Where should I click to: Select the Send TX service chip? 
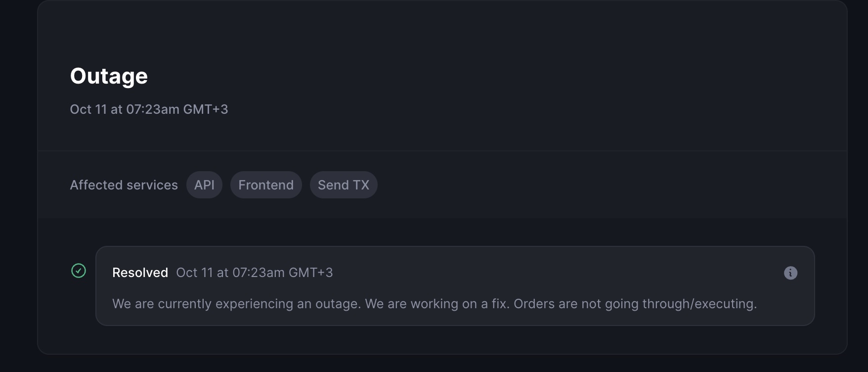(x=344, y=185)
